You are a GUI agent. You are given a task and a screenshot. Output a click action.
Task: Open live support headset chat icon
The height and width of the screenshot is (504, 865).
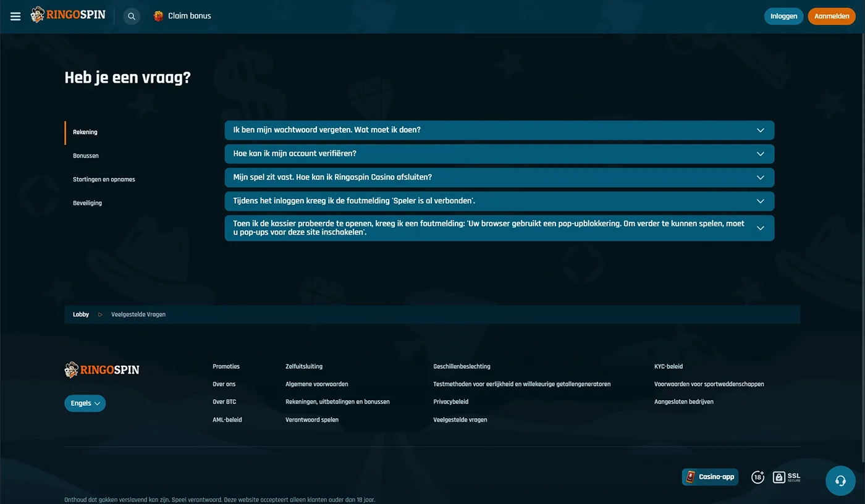[x=840, y=481]
